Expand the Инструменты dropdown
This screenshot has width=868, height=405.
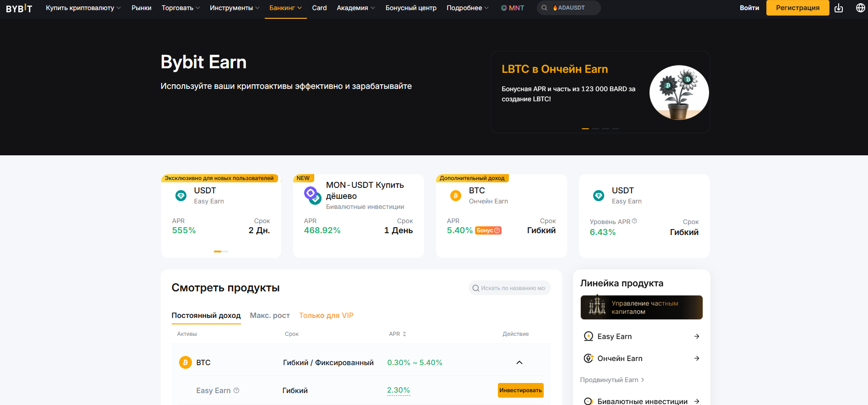pos(235,8)
